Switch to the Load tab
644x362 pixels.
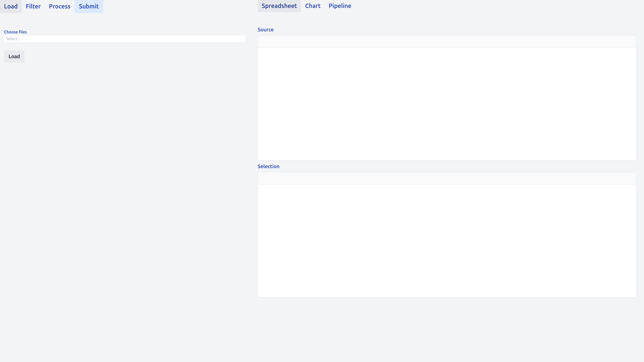pyautogui.click(x=11, y=7)
